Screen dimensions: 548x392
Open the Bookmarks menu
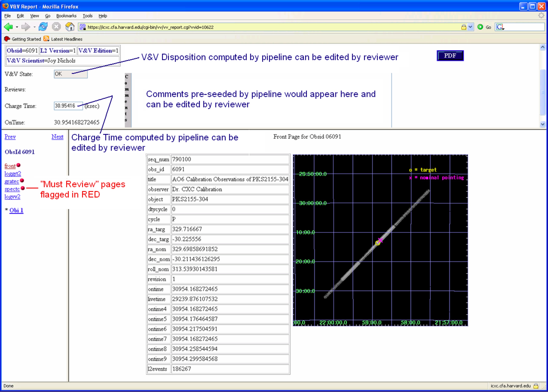point(66,16)
